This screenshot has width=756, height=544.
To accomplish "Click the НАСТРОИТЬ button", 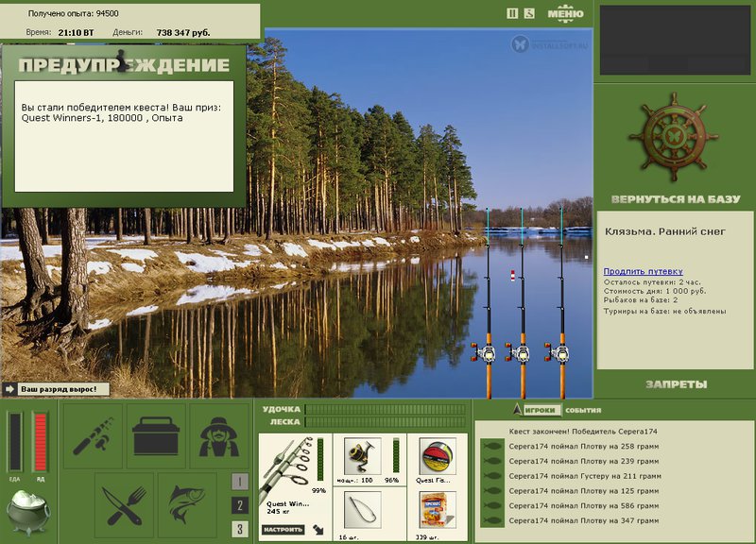I will [x=283, y=530].
